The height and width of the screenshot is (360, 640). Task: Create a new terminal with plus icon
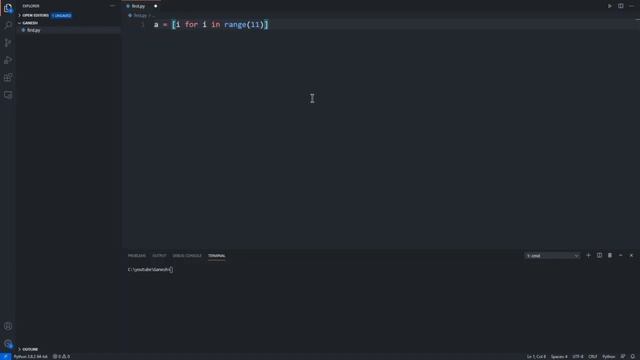pos(588,256)
